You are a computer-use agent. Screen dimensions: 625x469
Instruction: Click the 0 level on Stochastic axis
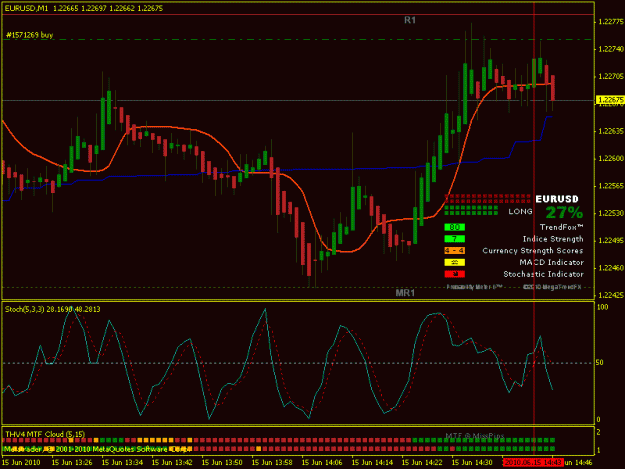[x=598, y=420]
